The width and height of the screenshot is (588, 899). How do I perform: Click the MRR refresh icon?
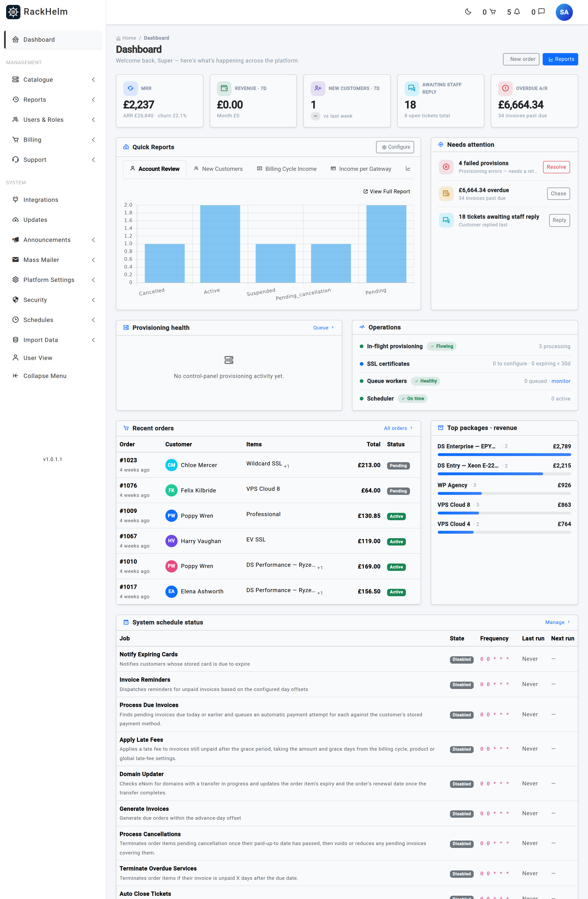coord(130,88)
